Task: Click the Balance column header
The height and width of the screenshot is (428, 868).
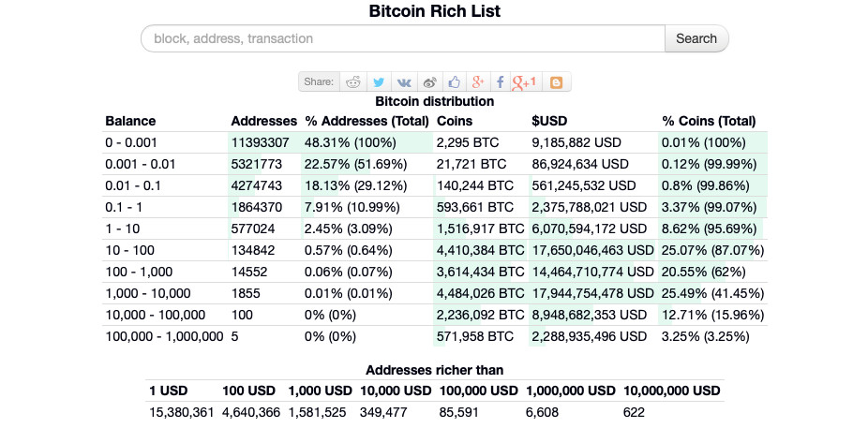Action: pyautogui.click(x=130, y=121)
